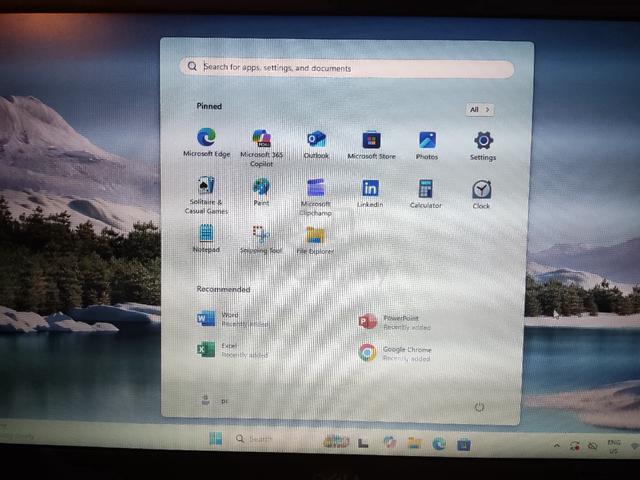Click the 'Pinned' section heading
The height and width of the screenshot is (480, 640).
pos(209,106)
